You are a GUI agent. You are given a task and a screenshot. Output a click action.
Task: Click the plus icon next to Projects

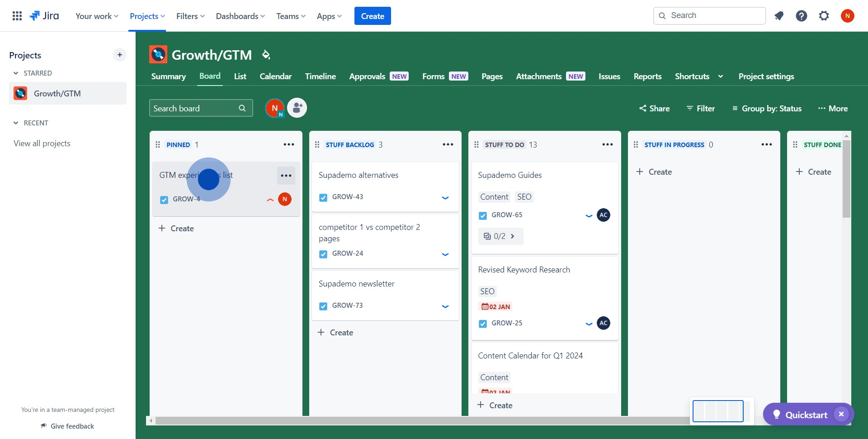coord(120,55)
